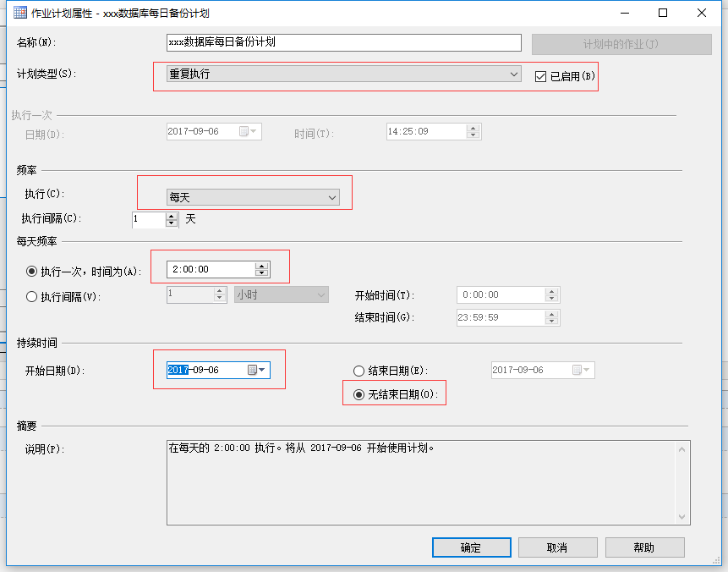Click the 确定 OK button
This screenshot has width=728, height=572.
(x=471, y=547)
